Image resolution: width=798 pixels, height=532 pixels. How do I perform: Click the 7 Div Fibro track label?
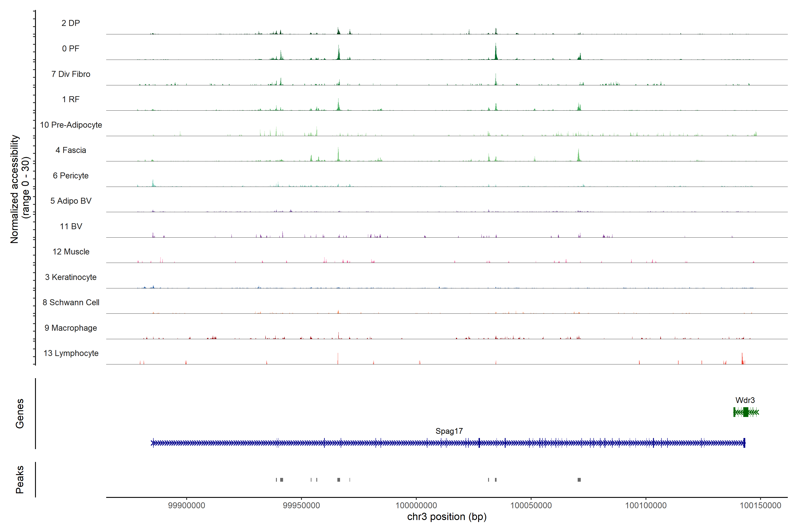click(x=70, y=74)
